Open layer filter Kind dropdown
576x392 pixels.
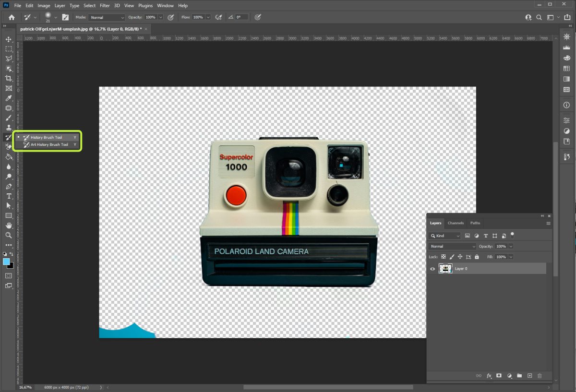tap(445, 236)
